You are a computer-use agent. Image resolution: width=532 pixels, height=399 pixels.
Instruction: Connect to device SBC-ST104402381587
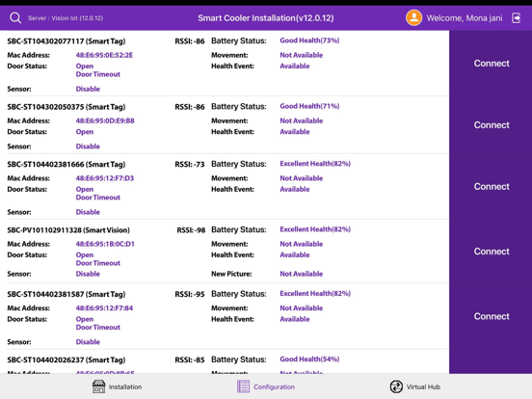pos(492,316)
